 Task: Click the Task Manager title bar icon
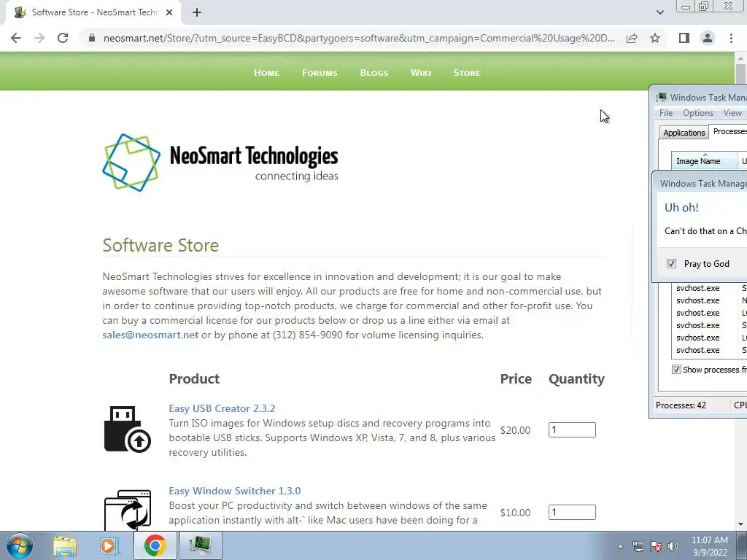(x=661, y=97)
